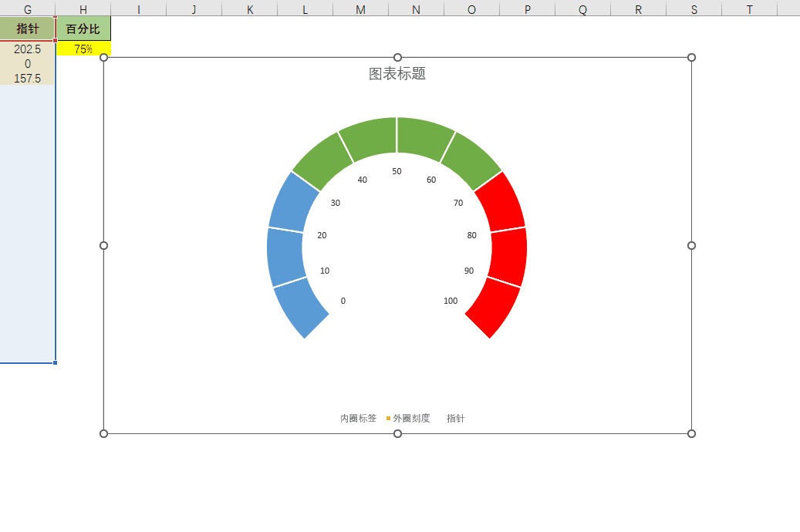The image size is (800, 532).
Task: Click the chart's bottom-middle resize handle
Action: (x=397, y=433)
